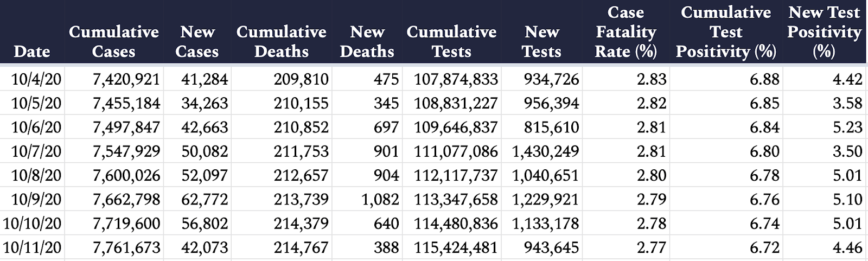
Task: Click the 10/4/20 date cell
Action: tap(36, 79)
